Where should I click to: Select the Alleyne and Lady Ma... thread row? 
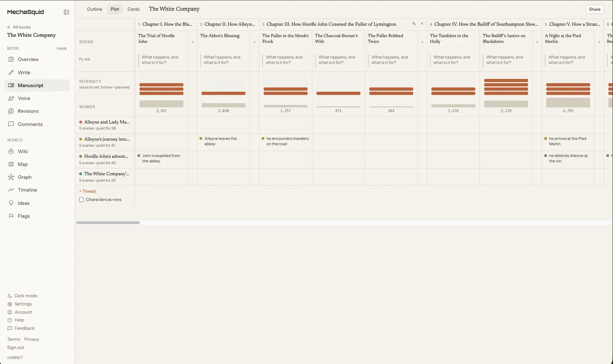tap(105, 125)
